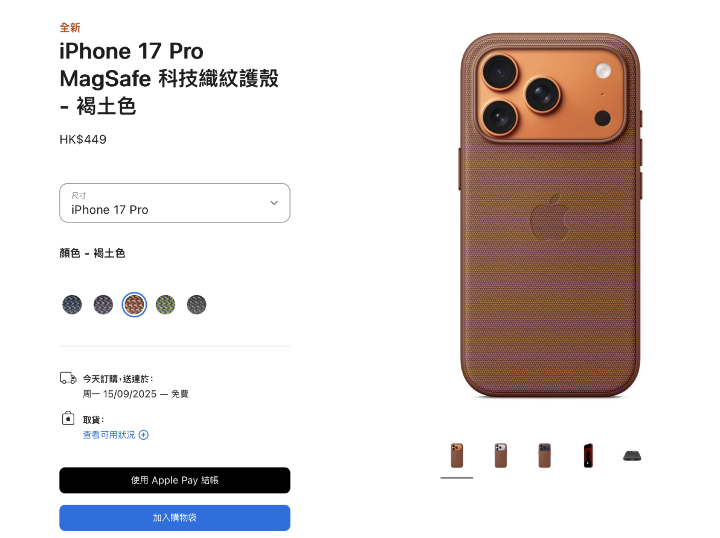The image size is (720, 538).
Task: Select the blue color swatch
Action: 72,304
